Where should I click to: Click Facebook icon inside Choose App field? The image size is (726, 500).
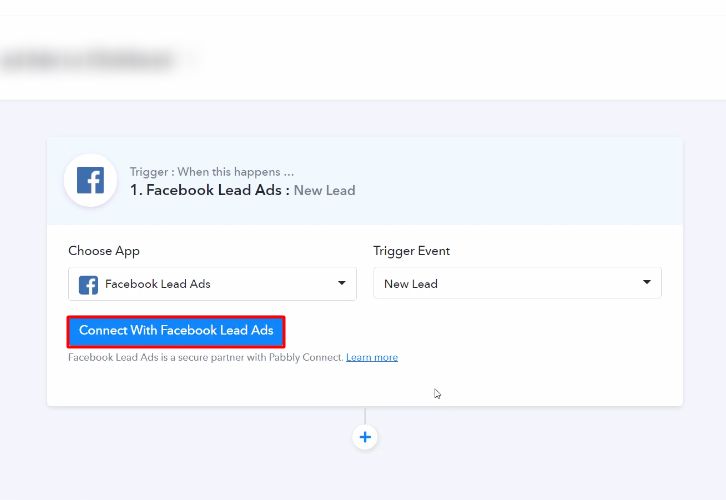88,285
